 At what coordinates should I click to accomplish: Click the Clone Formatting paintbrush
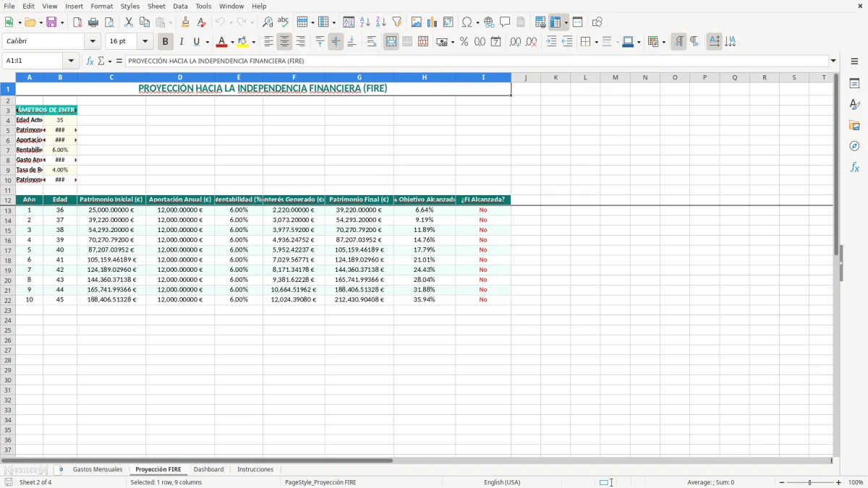(x=185, y=22)
